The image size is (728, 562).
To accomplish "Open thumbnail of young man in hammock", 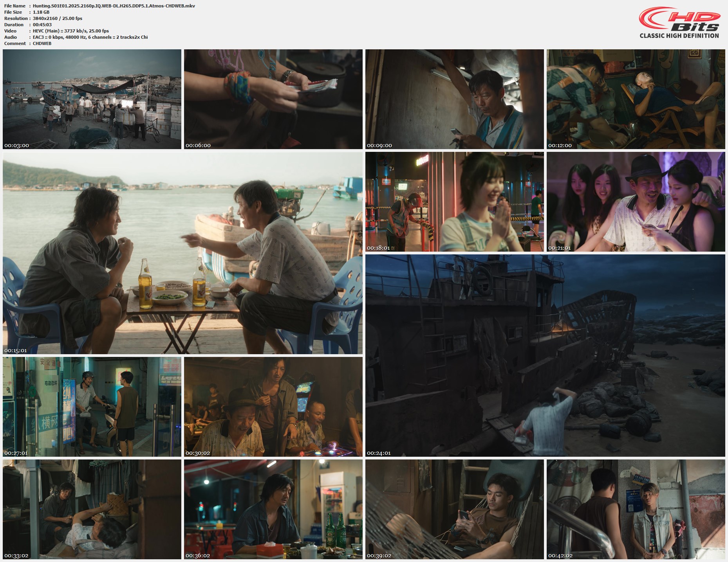I will (x=454, y=509).
